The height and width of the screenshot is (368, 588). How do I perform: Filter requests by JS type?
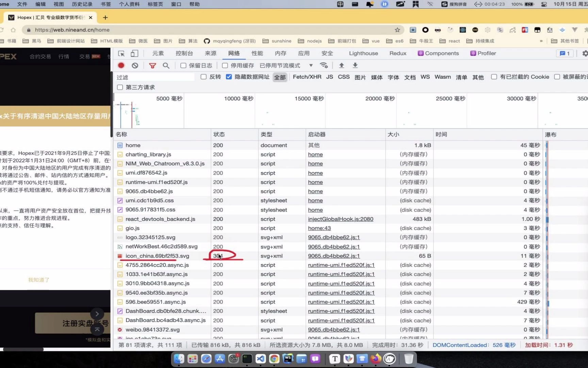tap(329, 77)
